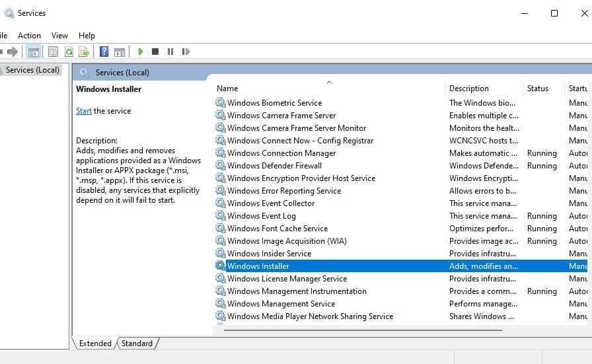Viewport: 592px width, 364px height.
Task: Open the Help menu
Action: [87, 36]
